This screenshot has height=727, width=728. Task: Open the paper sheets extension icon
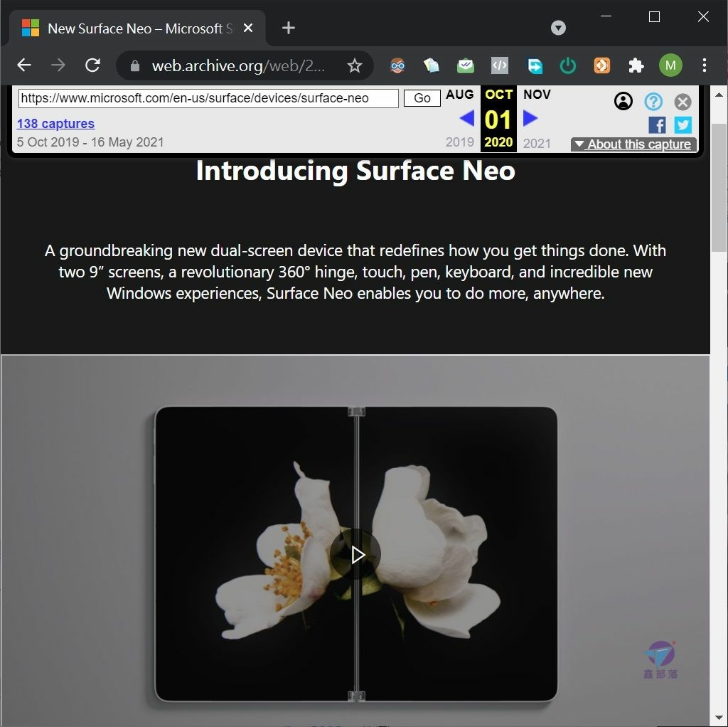[432, 66]
